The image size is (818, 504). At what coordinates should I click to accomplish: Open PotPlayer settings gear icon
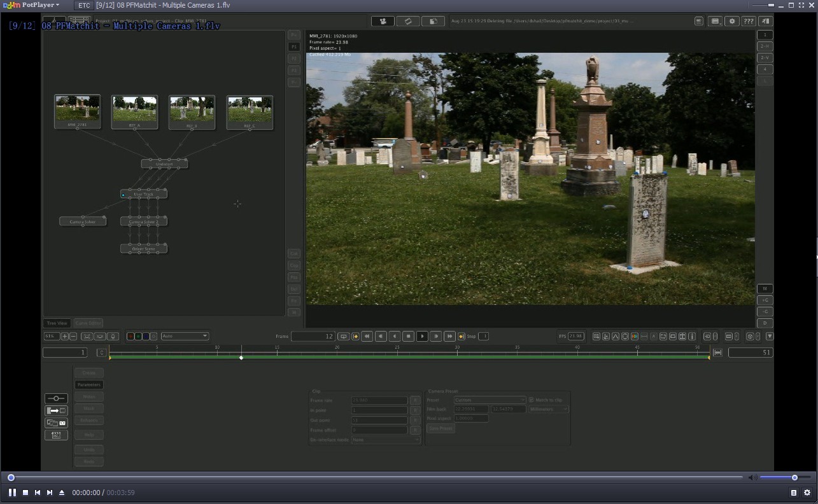[807, 493]
